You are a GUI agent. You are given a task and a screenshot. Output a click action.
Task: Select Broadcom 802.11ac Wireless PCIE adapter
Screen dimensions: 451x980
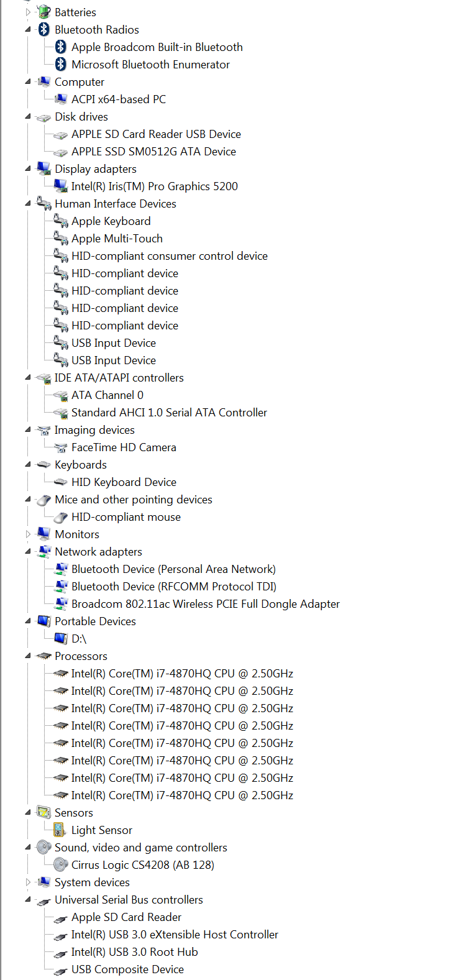click(205, 604)
